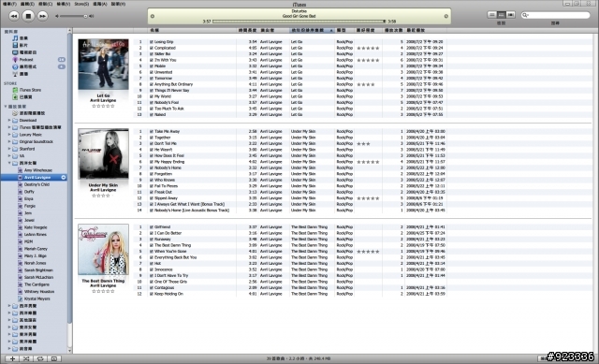Screen dimensions: 599x364
Task: Open the Store(S) menu
Action: point(81,4)
